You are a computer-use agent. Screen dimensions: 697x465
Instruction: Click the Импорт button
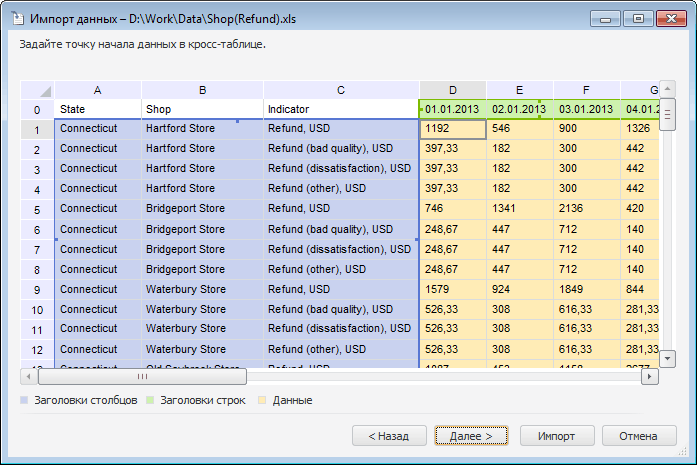tap(556, 436)
